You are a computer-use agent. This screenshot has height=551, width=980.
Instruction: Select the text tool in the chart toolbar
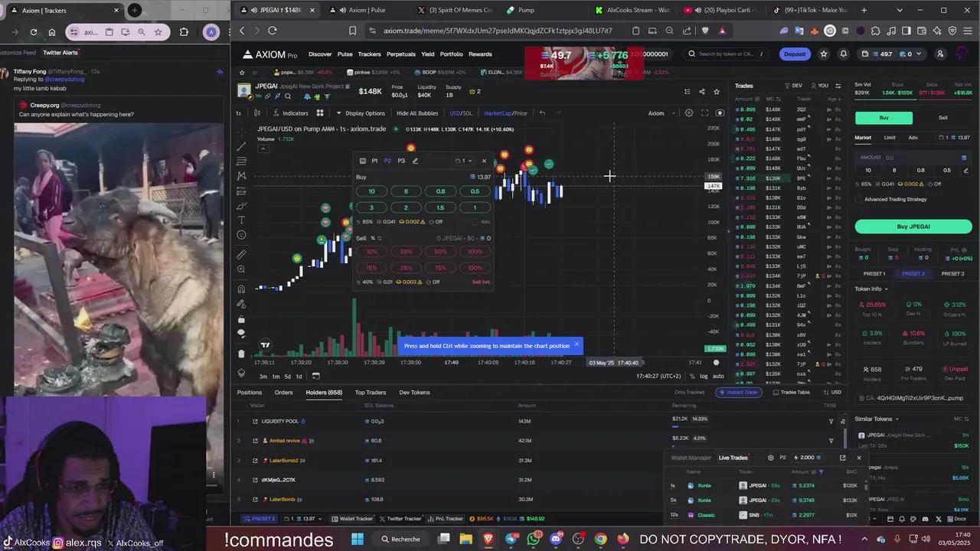242,220
